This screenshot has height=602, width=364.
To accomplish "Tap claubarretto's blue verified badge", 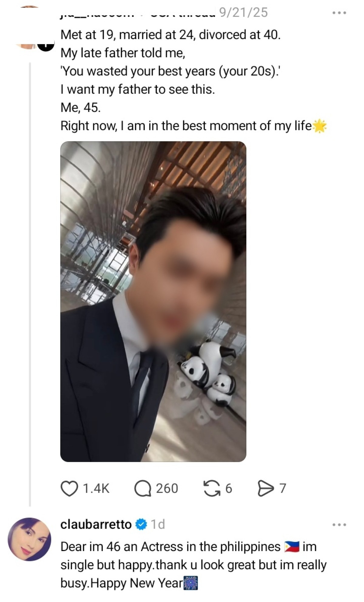I will pyautogui.click(x=141, y=524).
